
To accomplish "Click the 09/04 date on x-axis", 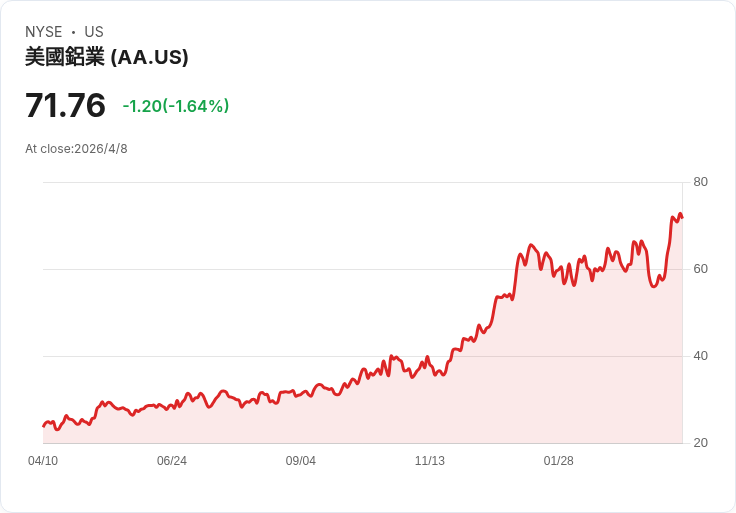I will [300, 461].
